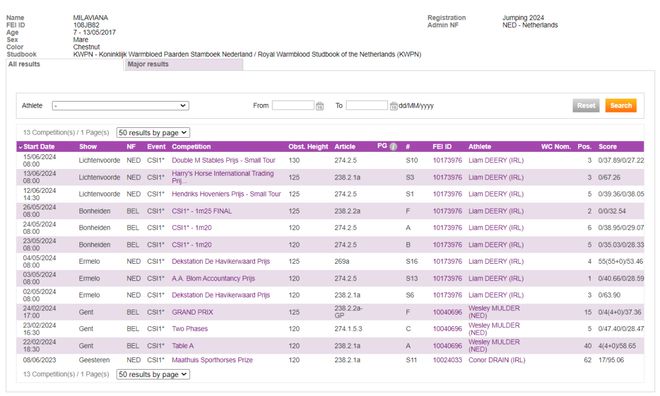The width and height of the screenshot is (660, 396).
Task: Select the date 08/06/2023 cell
Action: tap(40, 360)
